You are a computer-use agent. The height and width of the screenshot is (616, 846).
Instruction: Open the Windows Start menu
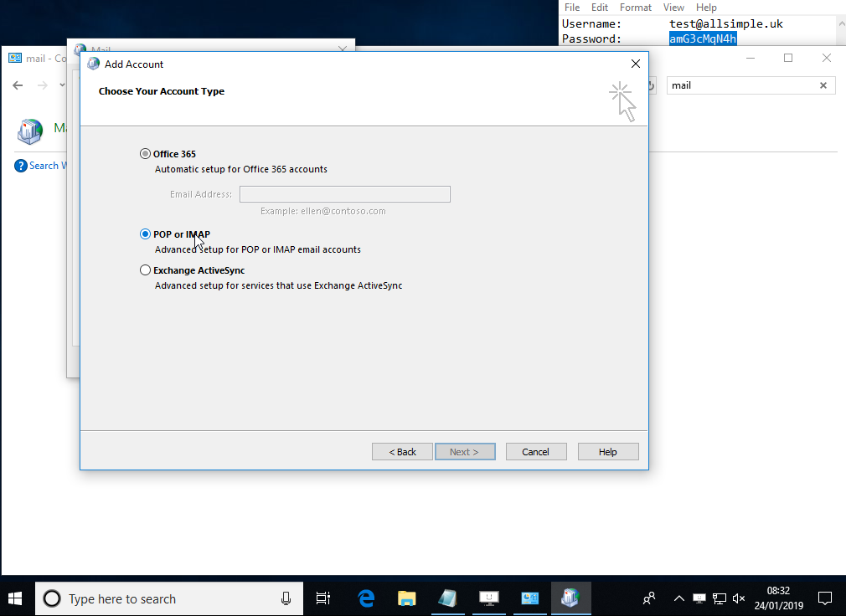[x=15, y=598]
